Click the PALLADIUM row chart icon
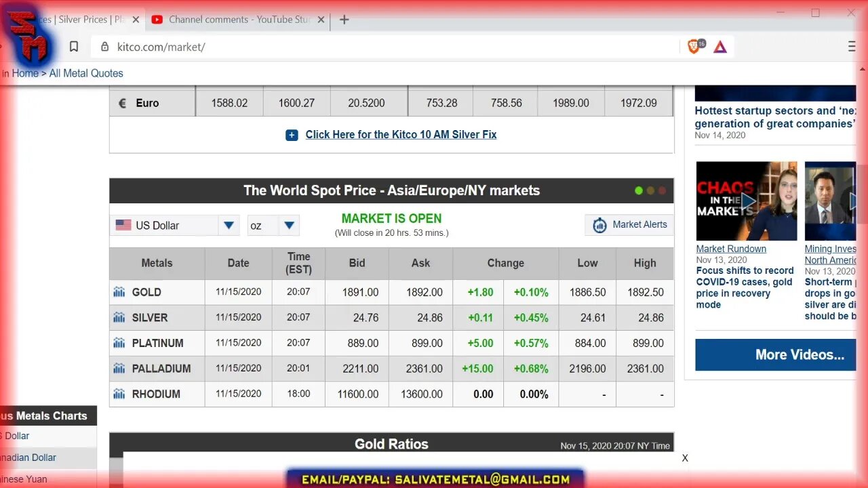This screenshot has height=488, width=868. click(x=119, y=369)
